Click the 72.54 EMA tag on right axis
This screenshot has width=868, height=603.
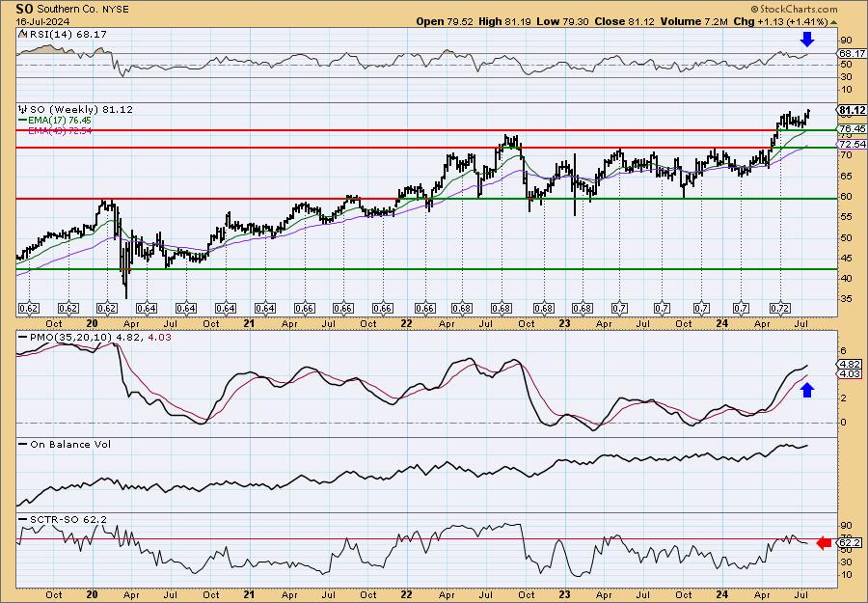pos(853,144)
